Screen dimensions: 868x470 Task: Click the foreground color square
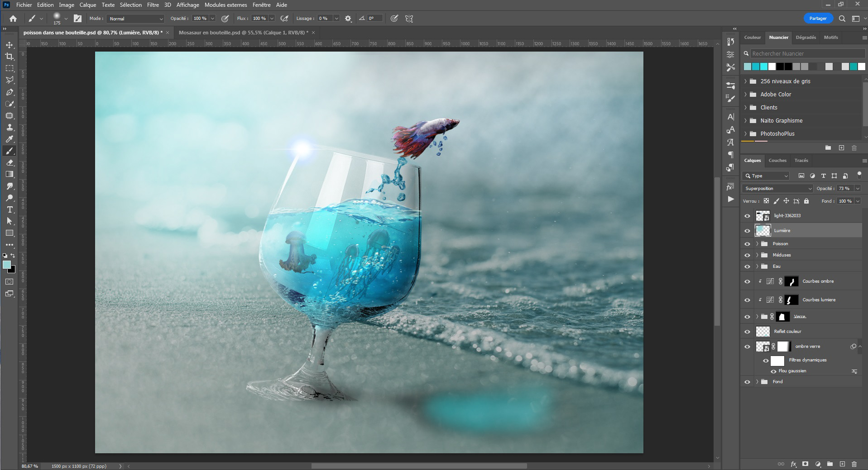[x=7, y=265]
